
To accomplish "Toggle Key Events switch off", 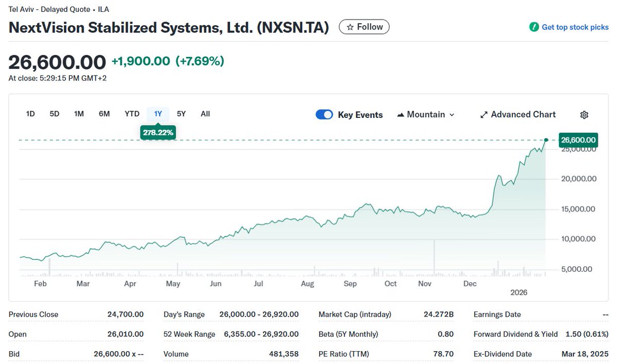I will click(x=324, y=115).
